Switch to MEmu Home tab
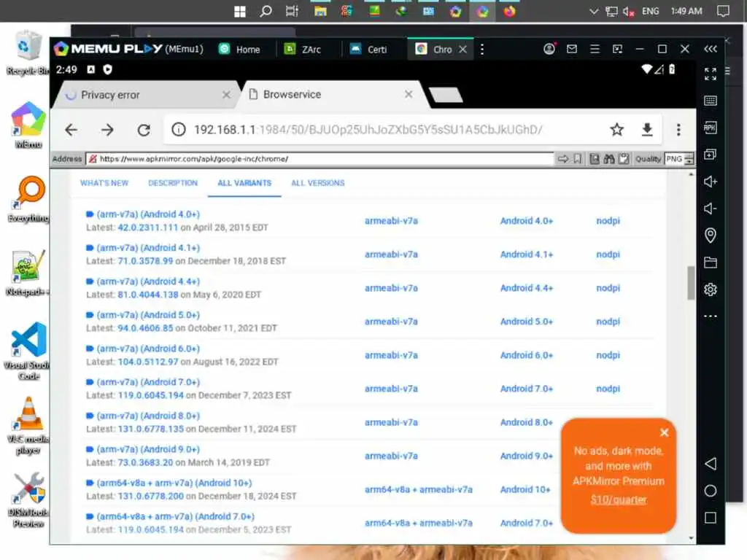This screenshot has width=747, height=560. (x=239, y=49)
